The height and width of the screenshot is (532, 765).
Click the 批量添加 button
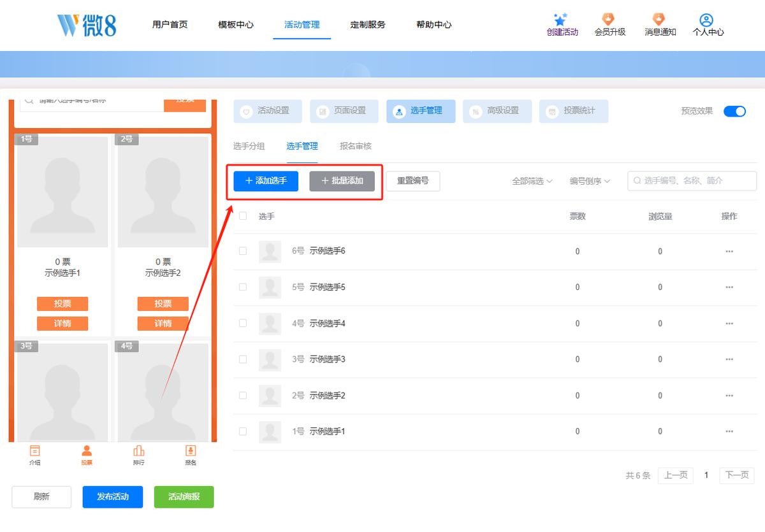(342, 181)
